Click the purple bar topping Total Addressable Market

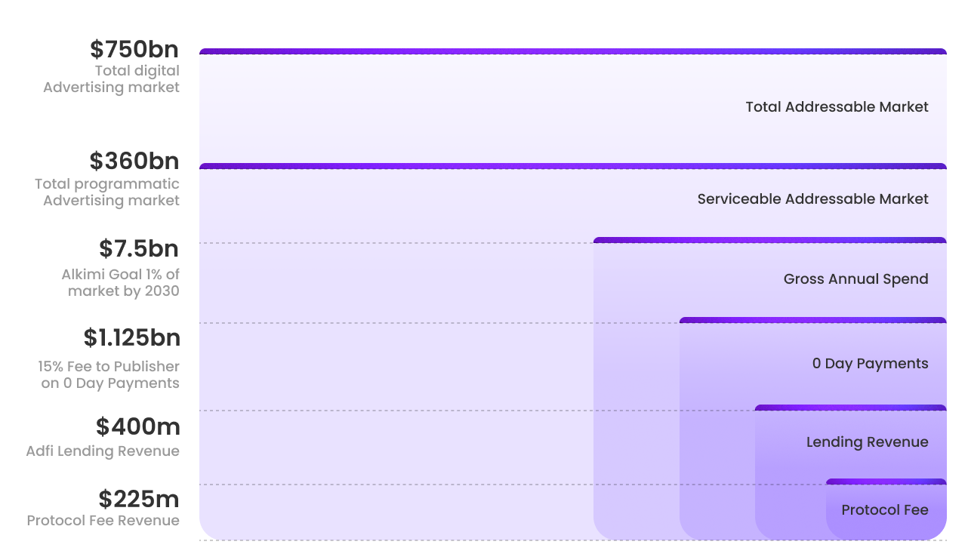[572, 51]
